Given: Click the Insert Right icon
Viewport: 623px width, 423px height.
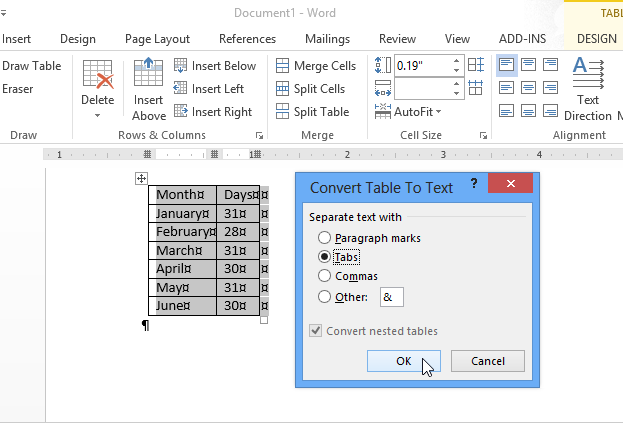Looking at the screenshot, I should click(x=181, y=112).
